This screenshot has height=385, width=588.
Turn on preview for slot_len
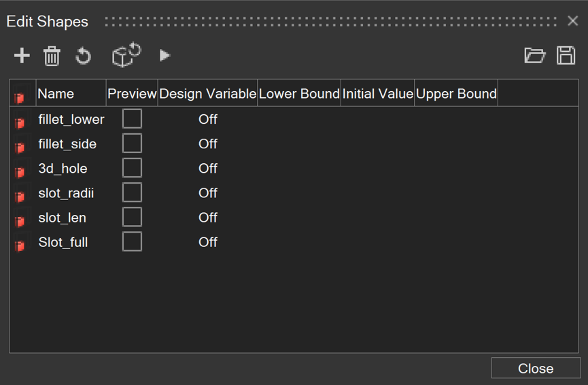[x=132, y=217]
